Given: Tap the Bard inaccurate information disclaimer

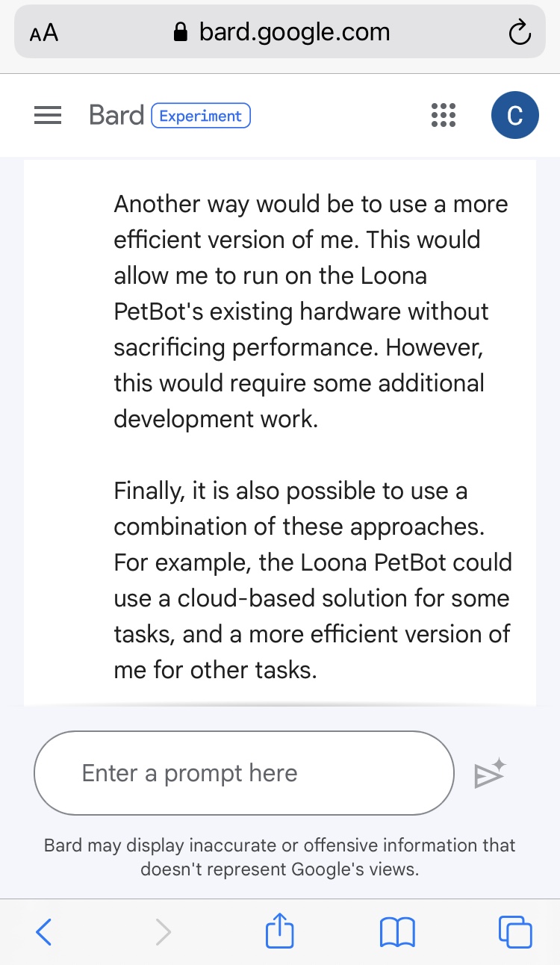Looking at the screenshot, I should tap(280, 857).
